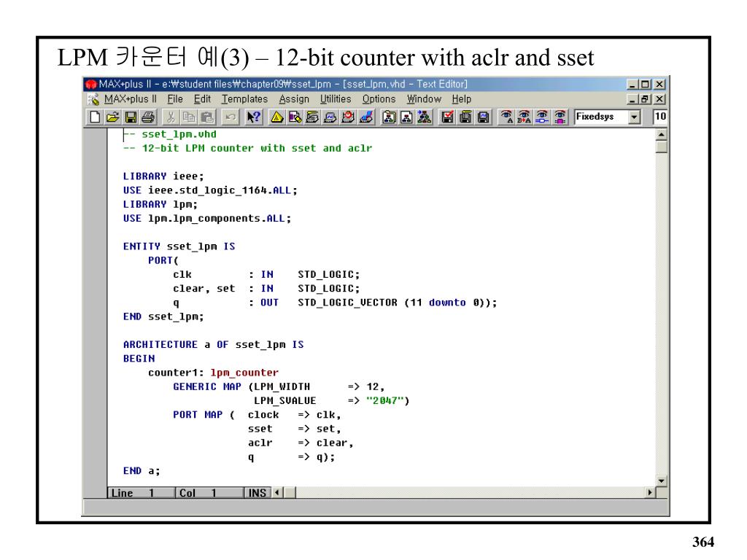Screen dimensions: 747x560
Task: Click the vertical scrollbar down arrow
Action: (661, 481)
